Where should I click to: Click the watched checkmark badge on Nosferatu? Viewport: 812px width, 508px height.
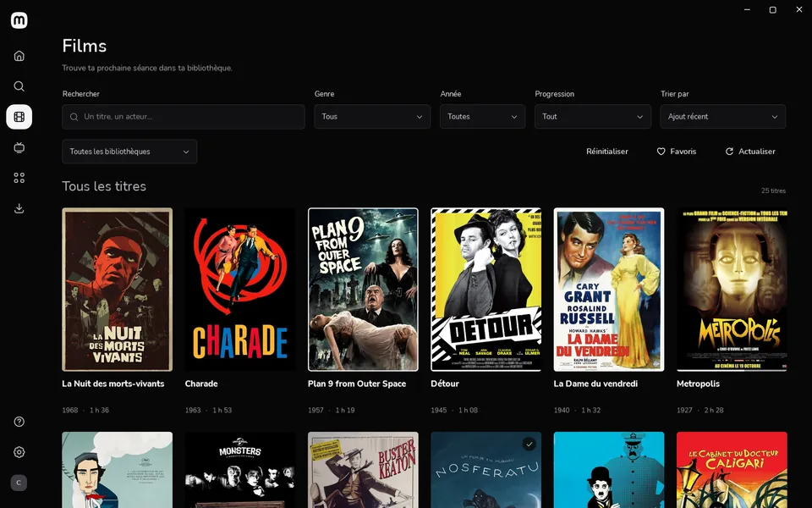click(x=529, y=444)
